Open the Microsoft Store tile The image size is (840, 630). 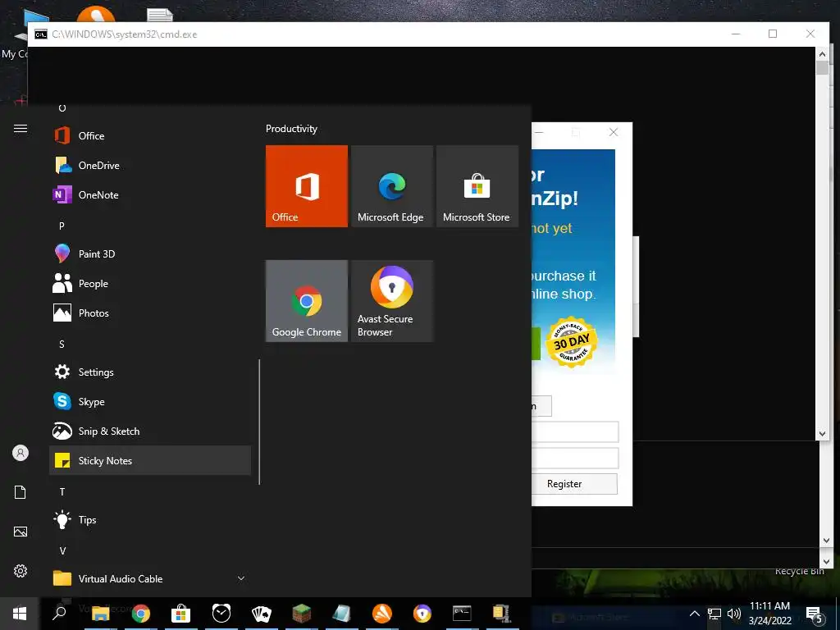pyautogui.click(x=477, y=186)
